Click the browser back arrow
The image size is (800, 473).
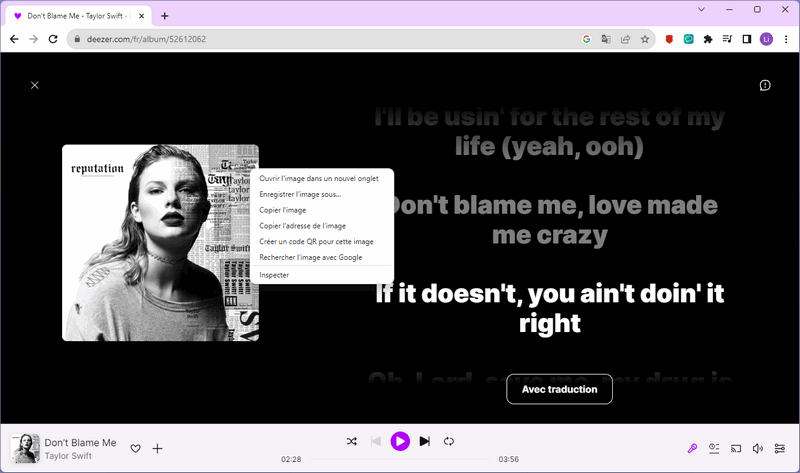14,39
